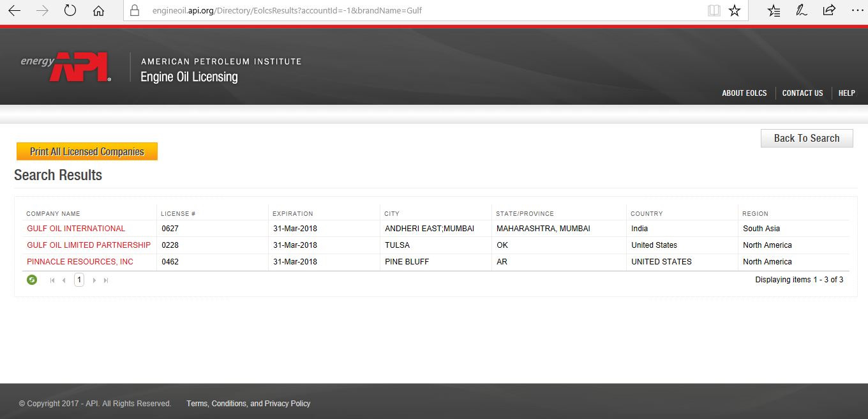The image size is (868, 419).
Task: Click Engine Oil Licensing header title
Action: [189, 77]
